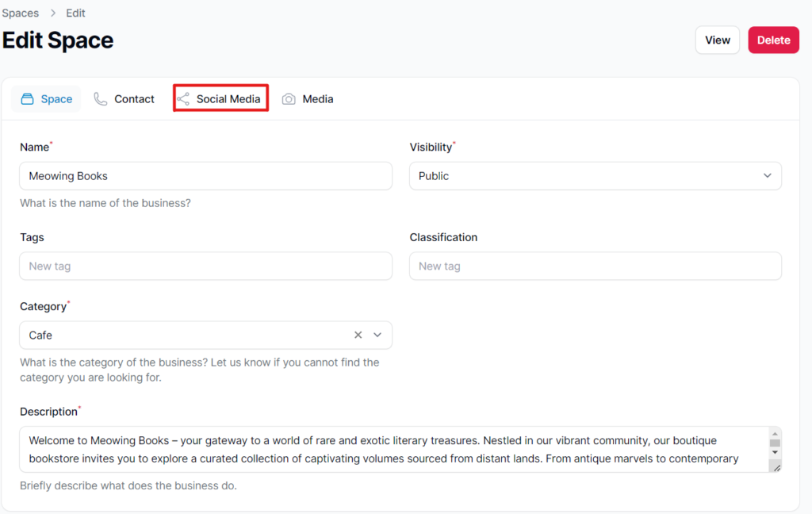Click the Classification field label
The height and width of the screenshot is (514, 812).
(443, 237)
